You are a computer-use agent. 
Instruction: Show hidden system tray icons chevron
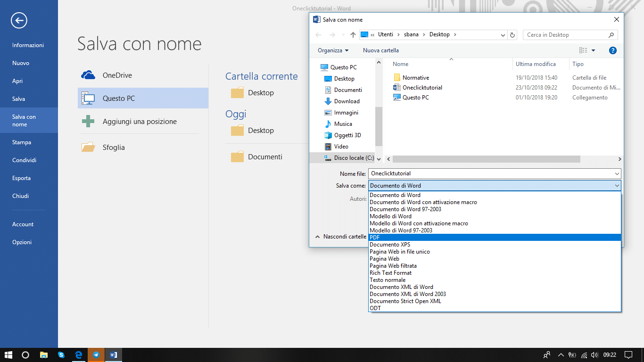tap(561, 355)
